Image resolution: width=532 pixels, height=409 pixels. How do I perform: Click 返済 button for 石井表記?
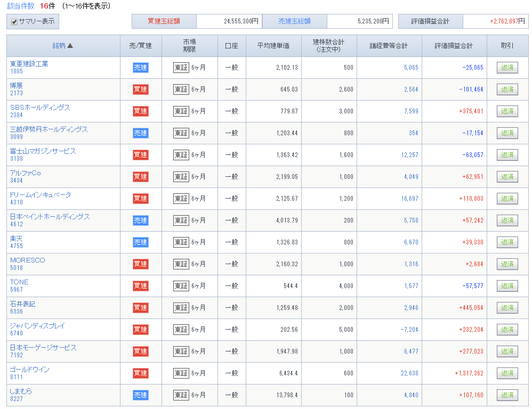[x=507, y=308]
